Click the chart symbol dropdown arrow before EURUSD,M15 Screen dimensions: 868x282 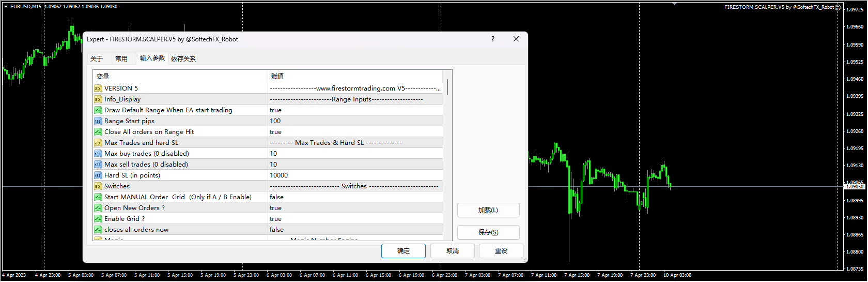pyautogui.click(x=6, y=7)
